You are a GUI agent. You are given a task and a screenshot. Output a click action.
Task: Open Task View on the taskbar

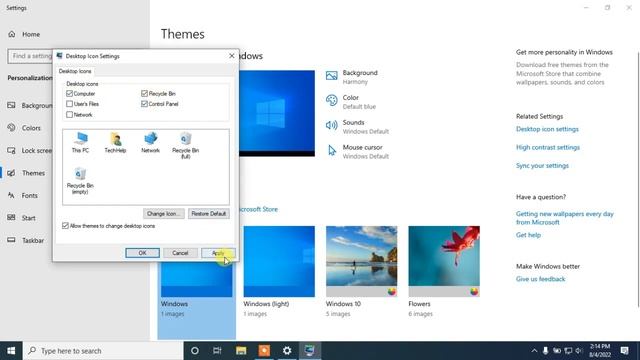pyautogui.click(x=217, y=351)
